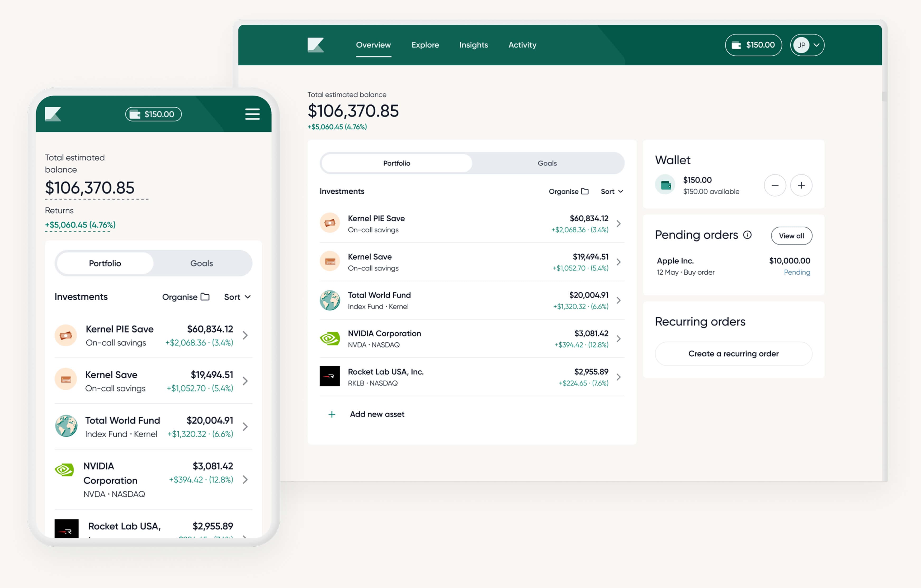Click the Pending status link

pyautogui.click(x=797, y=272)
